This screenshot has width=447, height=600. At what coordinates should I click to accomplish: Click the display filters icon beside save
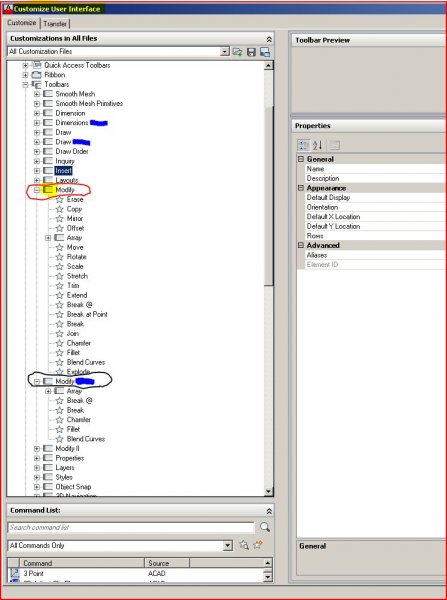264,52
